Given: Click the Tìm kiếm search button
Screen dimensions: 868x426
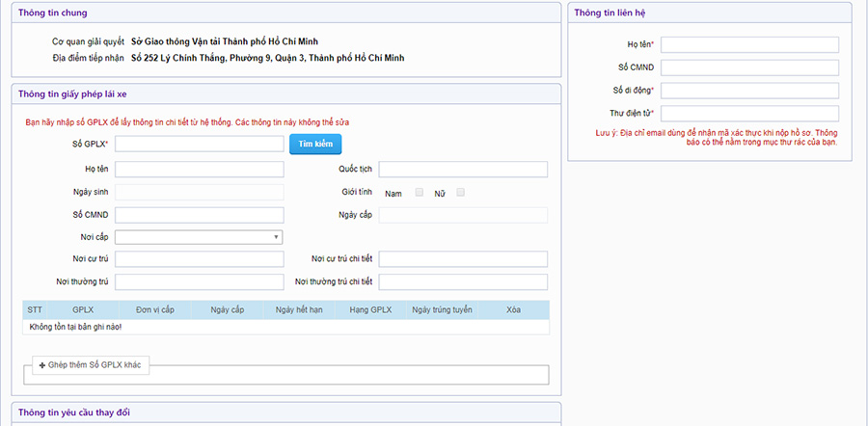Looking at the screenshot, I should tap(314, 144).
